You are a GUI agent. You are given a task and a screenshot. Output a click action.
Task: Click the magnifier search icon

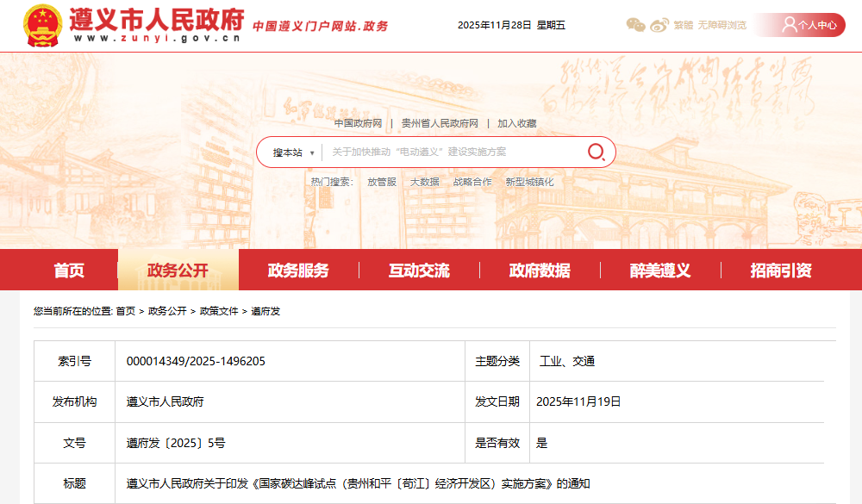click(x=597, y=152)
